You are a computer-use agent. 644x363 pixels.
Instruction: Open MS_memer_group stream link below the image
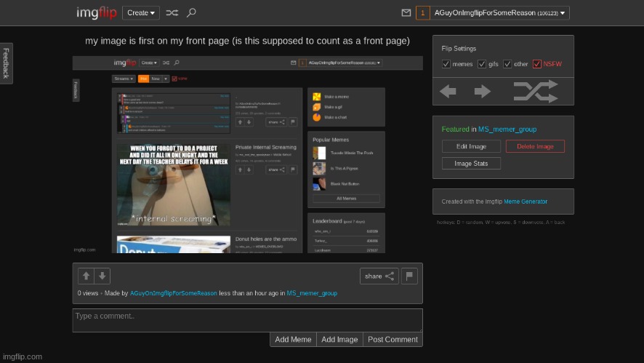point(312,293)
